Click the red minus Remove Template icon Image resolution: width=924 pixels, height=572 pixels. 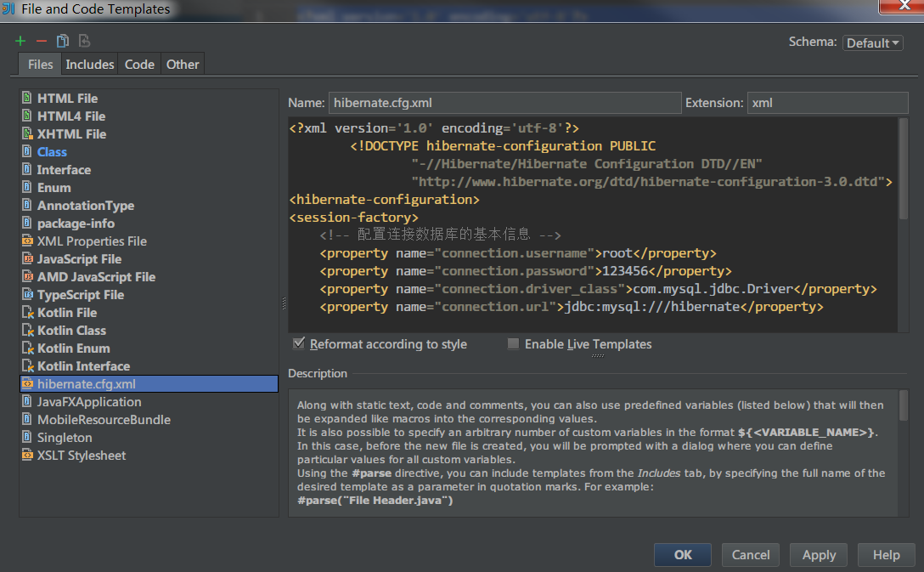point(42,41)
